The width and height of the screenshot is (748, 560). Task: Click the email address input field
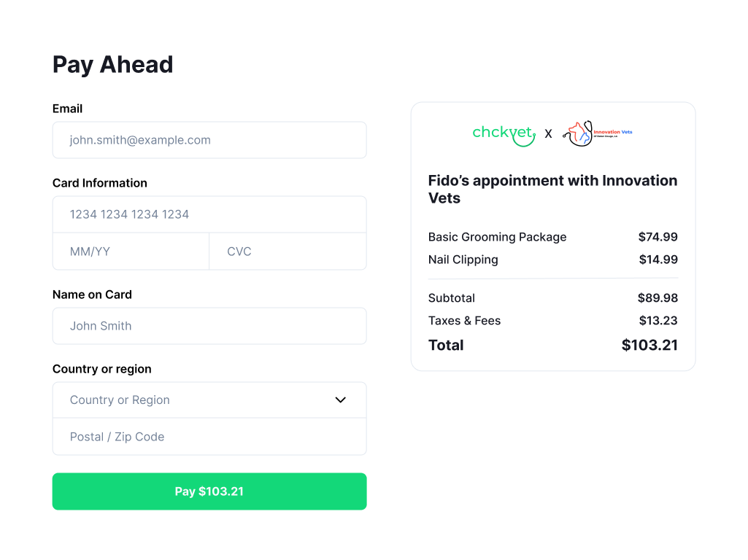[x=209, y=139]
